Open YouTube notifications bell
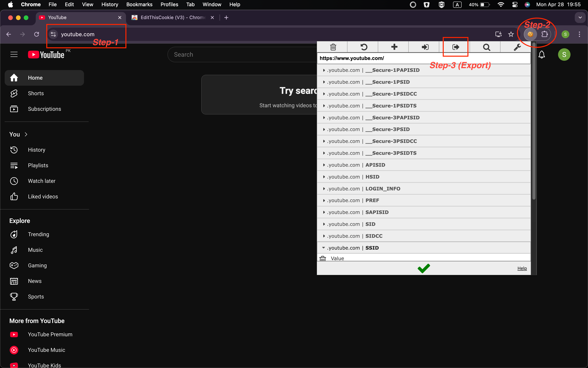The width and height of the screenshot is (588, 368). (542, 55)
